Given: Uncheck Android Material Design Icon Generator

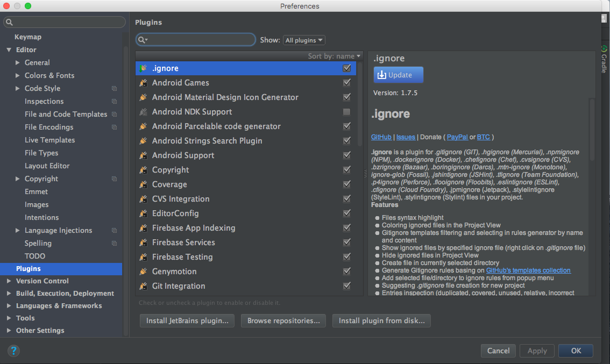Looking at the screenshot, I should [x=346, y=97].
